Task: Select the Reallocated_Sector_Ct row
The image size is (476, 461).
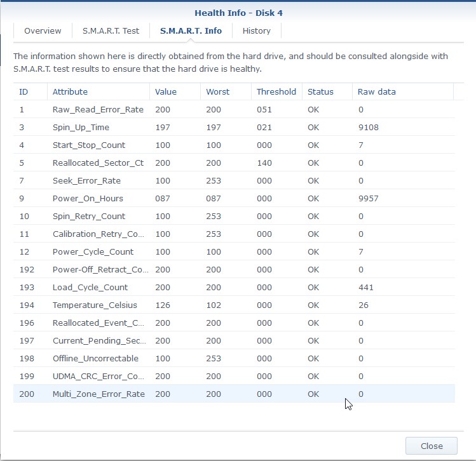Action: point(234,163)
